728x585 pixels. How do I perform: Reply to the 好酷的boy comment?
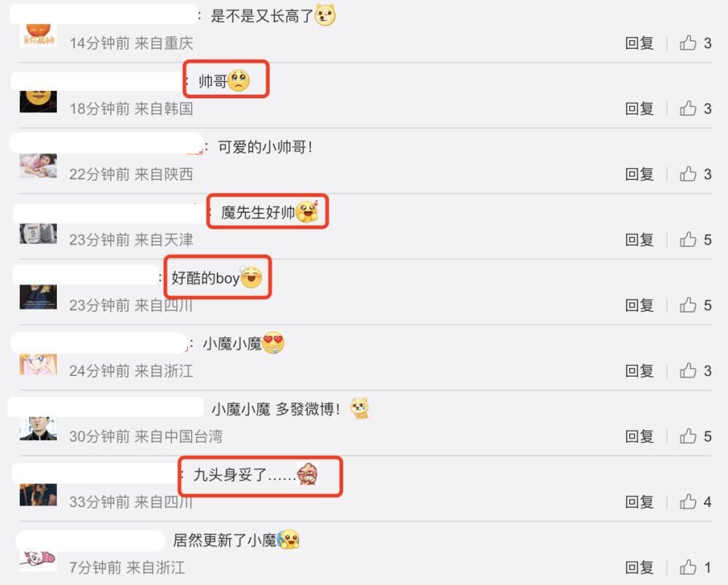(x=639, y=305)
